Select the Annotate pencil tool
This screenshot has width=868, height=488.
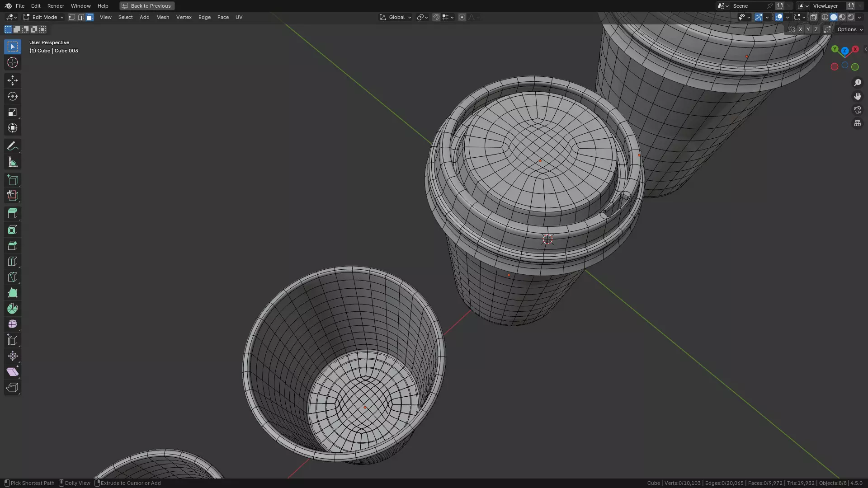13,146
